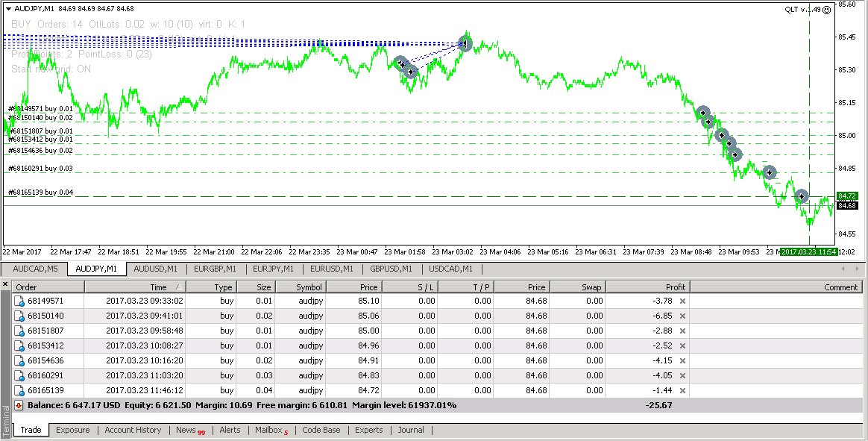Switch to the AUDCAD,M5 chart tab

coord(35,269)
